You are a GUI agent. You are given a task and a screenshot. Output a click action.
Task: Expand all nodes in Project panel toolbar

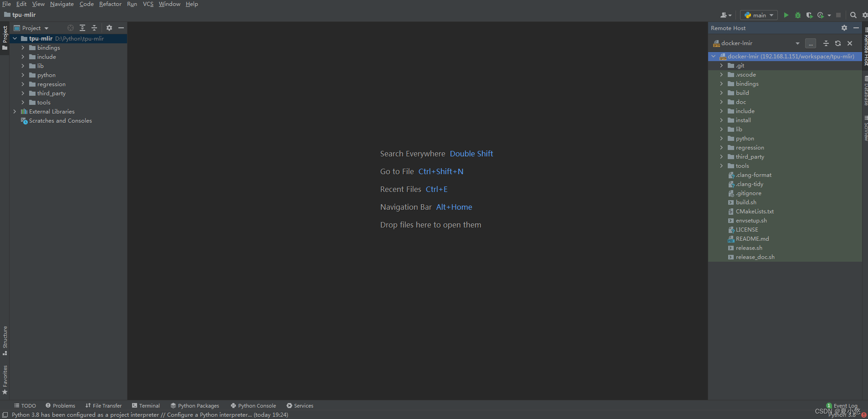coord(82,28)
